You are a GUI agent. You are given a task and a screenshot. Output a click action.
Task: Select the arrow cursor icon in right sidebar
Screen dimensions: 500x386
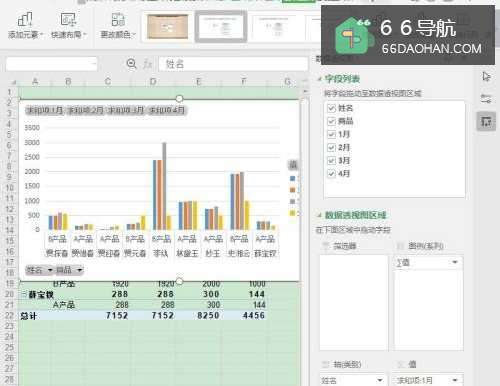tap(486, 77)
